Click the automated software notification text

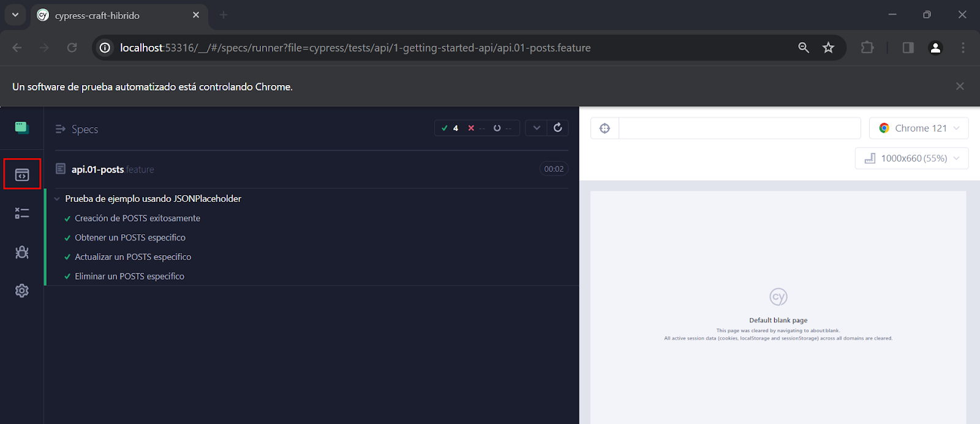pyautogui.click(x=153, y=87)
